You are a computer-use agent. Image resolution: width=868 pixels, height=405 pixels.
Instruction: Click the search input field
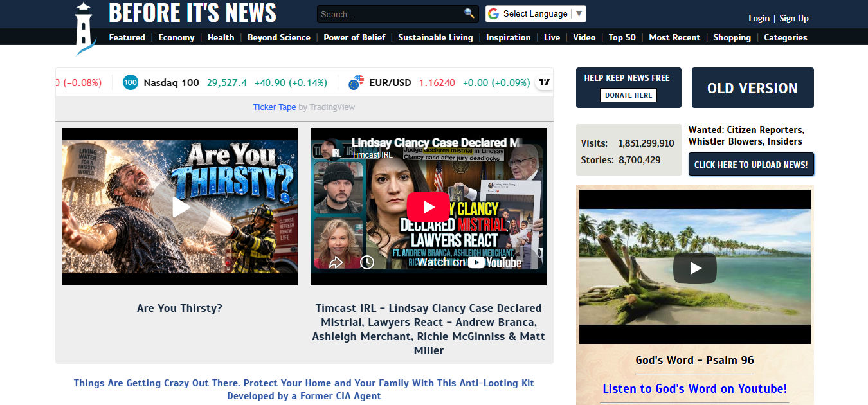391,14
